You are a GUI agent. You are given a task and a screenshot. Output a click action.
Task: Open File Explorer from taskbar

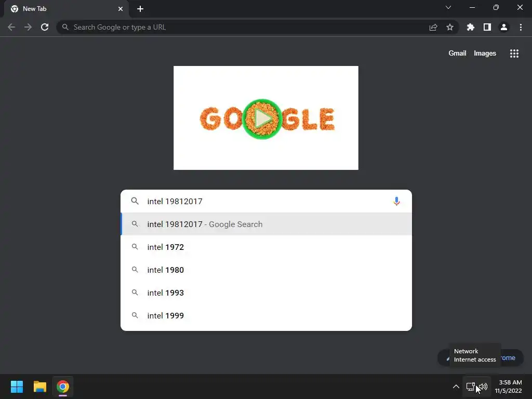39,387
